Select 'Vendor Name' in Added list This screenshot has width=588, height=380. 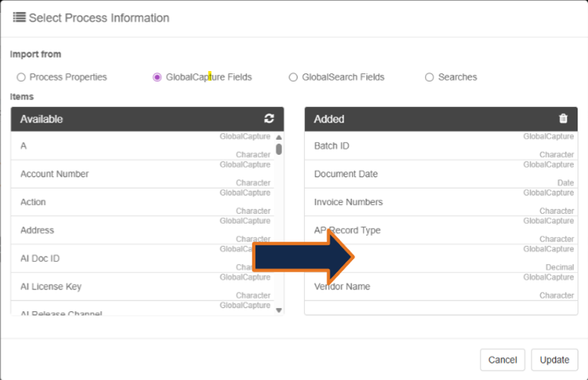(441, 286)
